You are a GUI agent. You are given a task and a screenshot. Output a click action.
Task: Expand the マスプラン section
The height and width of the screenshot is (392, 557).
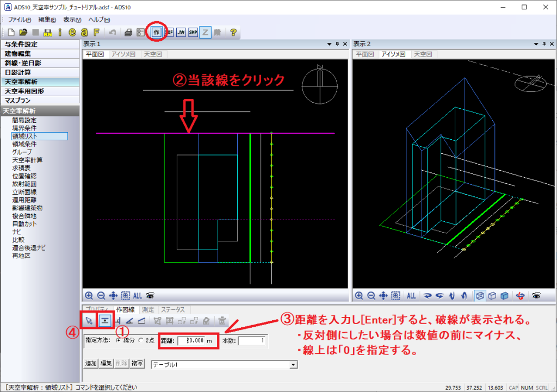pyautogui.click(x=40, y=101)
